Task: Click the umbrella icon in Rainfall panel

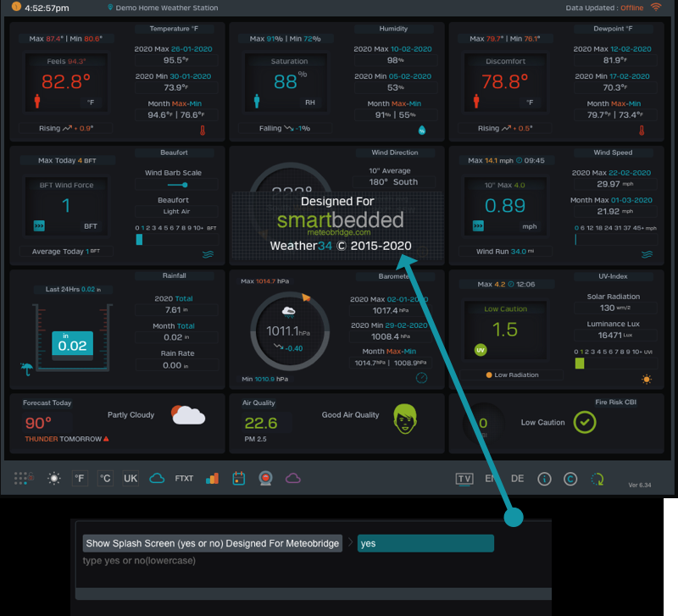Action: [x=27, y=369]
